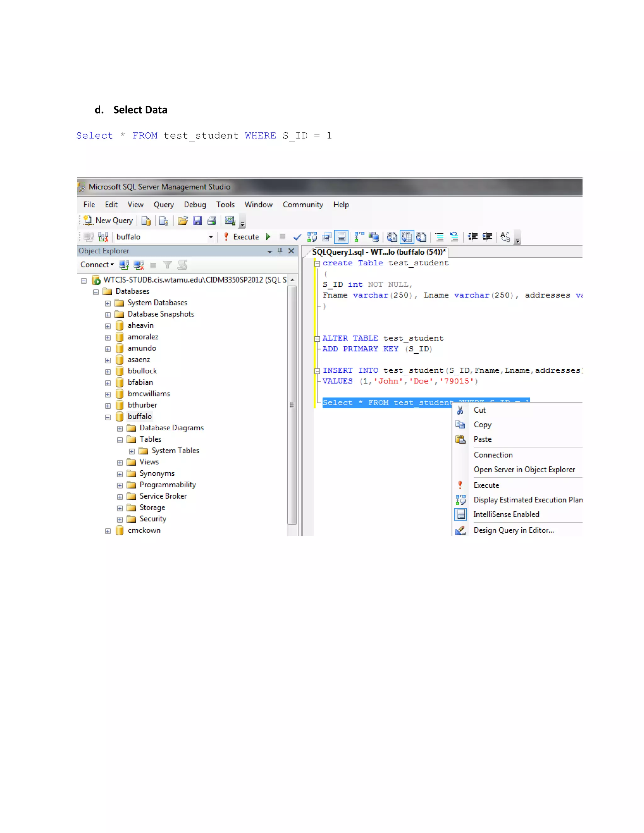Click the Open File folder icon
The image size is (644, 833).
[183, 220]
